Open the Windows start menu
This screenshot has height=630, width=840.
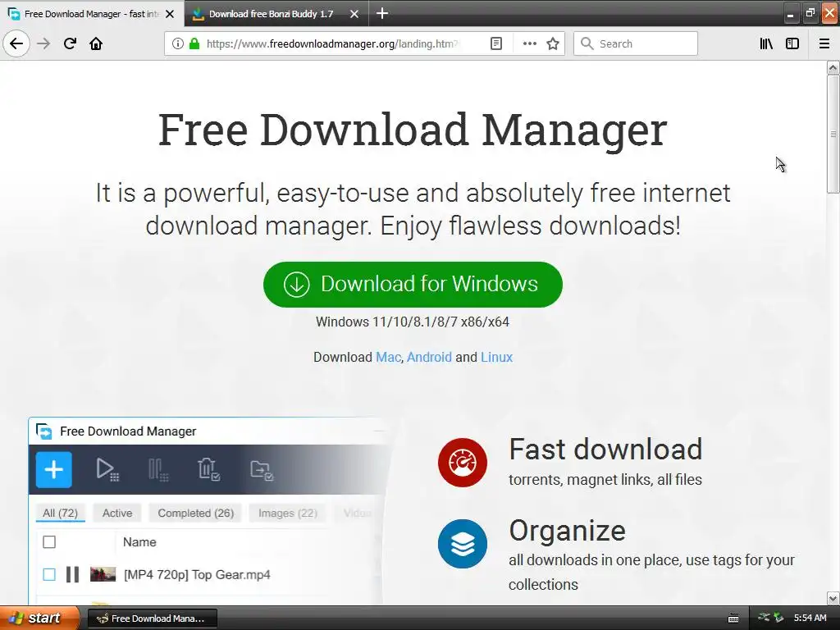pyautogui.click(x=39, y=619)
